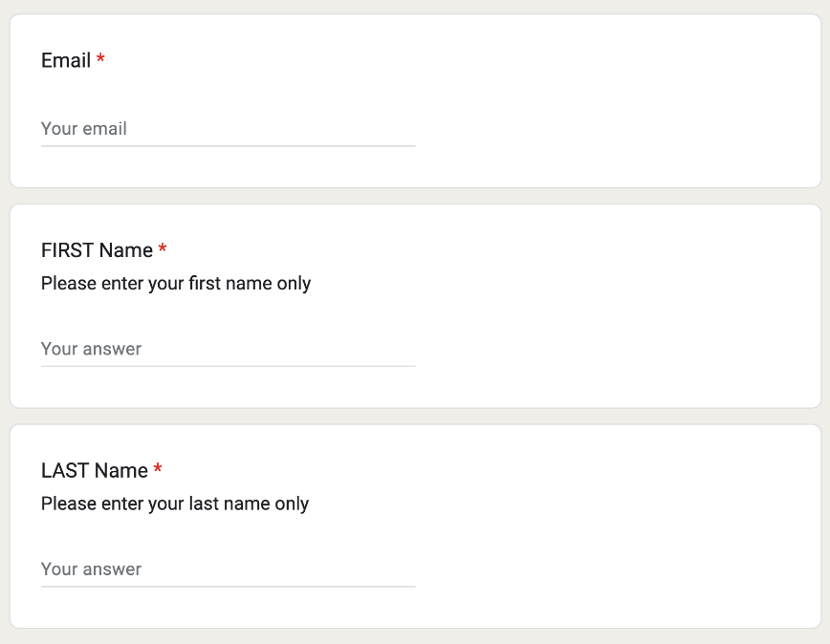
Task: Click the underline beneath LAST Name answer
Action: pyautogui.click(x=228, y=586)
